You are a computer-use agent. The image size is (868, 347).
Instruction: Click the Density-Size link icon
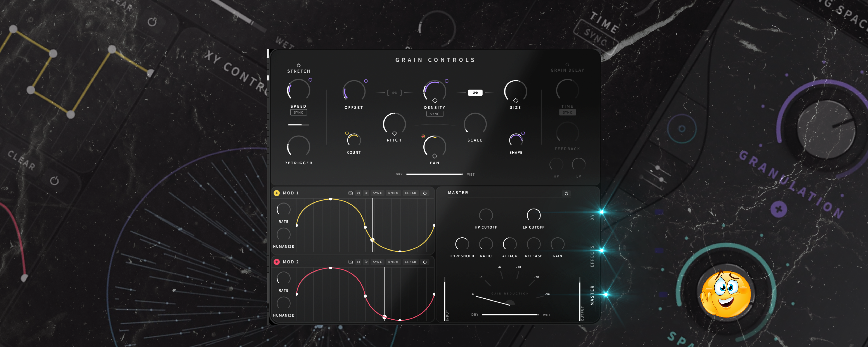[475, 93]
